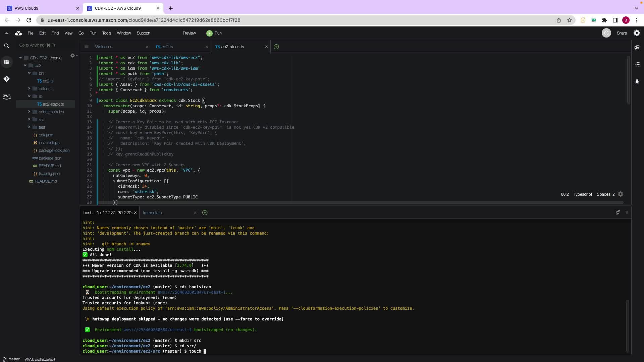Collapse the bin folder

pyautogui.click(x=29, y=73)
